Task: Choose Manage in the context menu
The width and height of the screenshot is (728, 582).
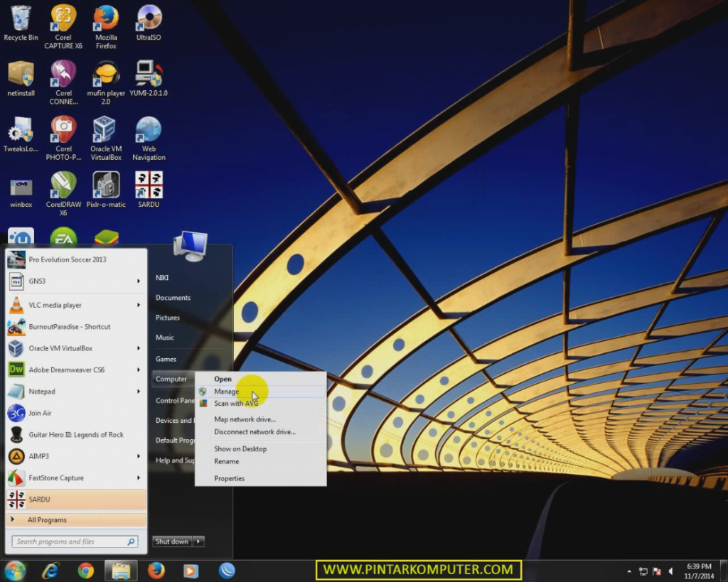Action: point(260,392)
